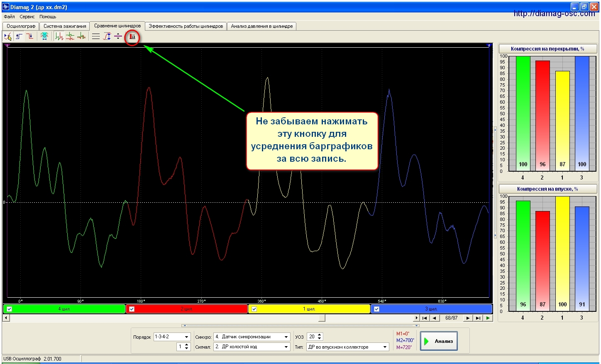This screenshot has width=601, height=364.
Task: Select the overlaid cylinders waveform icon
Action: [x=81, y=36]
